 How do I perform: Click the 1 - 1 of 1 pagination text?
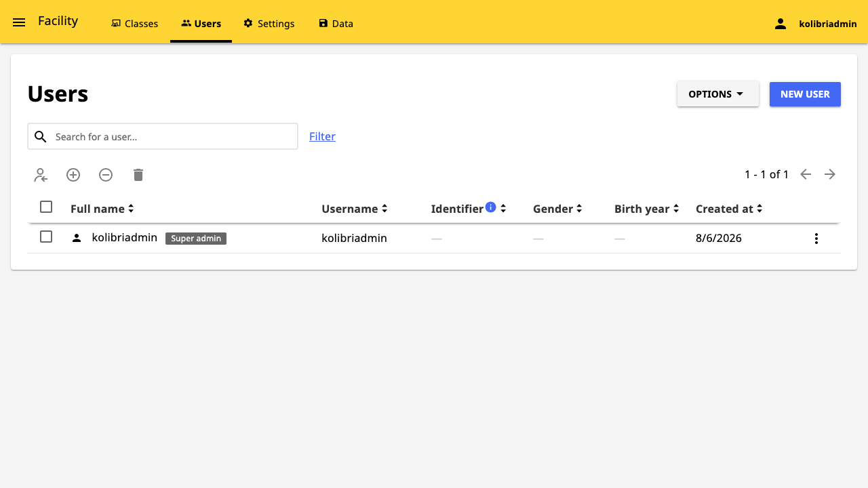(766, 175)
